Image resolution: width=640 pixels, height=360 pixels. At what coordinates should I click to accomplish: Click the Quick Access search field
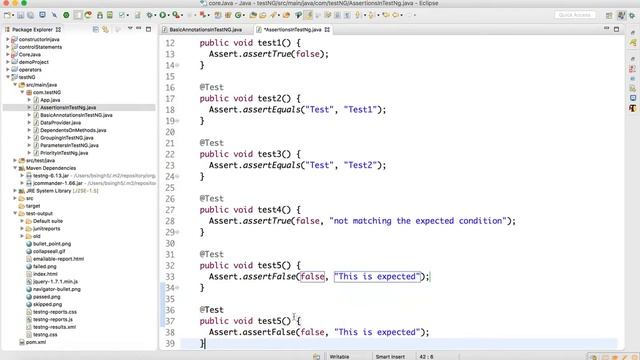click(x=574, y=15)
